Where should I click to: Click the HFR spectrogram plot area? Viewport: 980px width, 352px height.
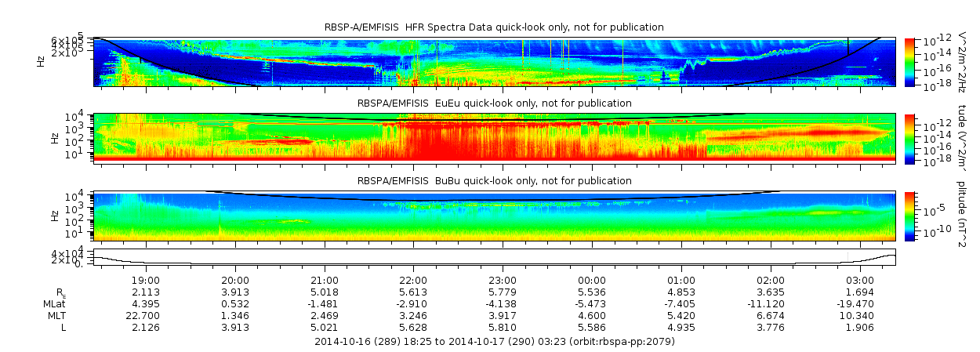[x=494, y=61]
